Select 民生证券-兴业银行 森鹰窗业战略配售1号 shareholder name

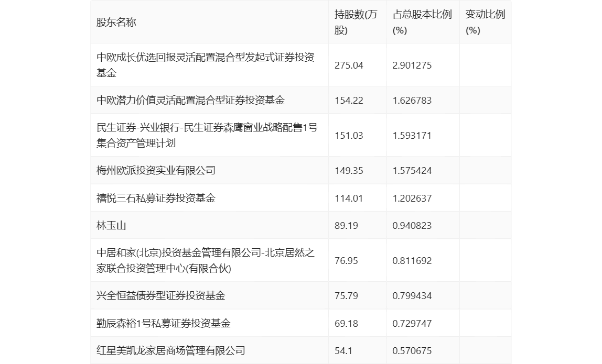click(x=207, y=135)
